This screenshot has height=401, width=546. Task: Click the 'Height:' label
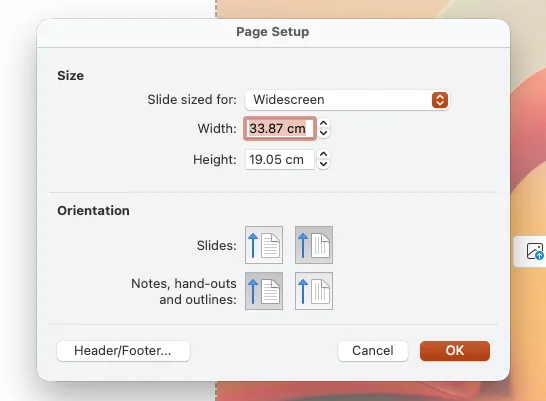215,160
